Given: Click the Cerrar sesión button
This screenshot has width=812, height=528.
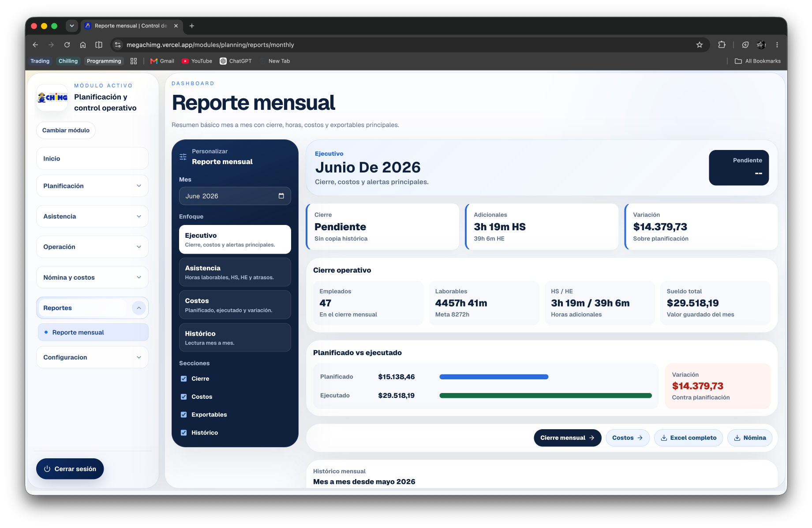Looking at the screenshot, I should (70, 469).
